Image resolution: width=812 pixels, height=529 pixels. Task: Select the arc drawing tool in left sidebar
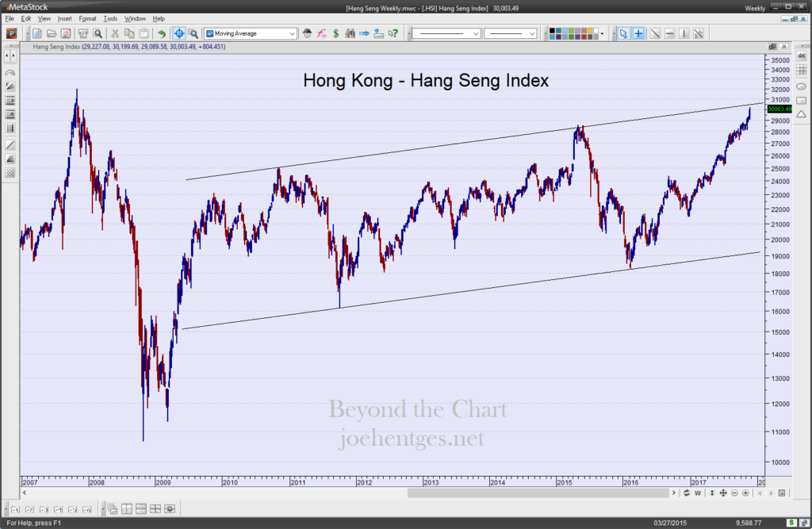pos(10,73)
